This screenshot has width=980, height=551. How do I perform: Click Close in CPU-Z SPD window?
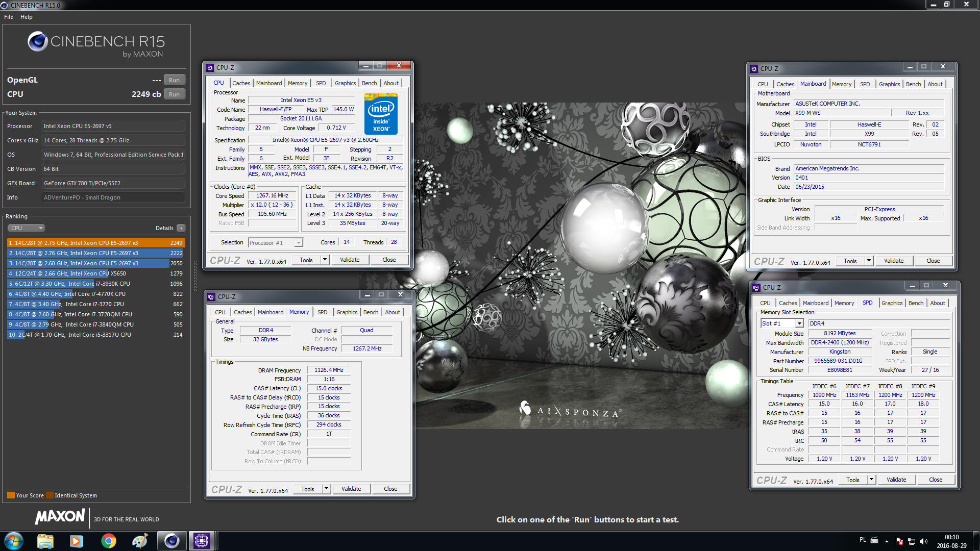point(936,480)
